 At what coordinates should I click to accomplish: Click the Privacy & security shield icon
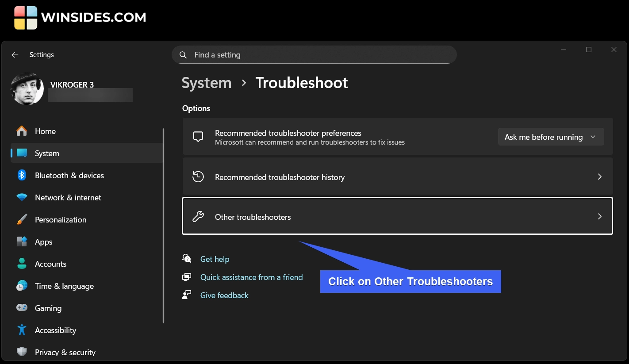[x=22, y=352]
